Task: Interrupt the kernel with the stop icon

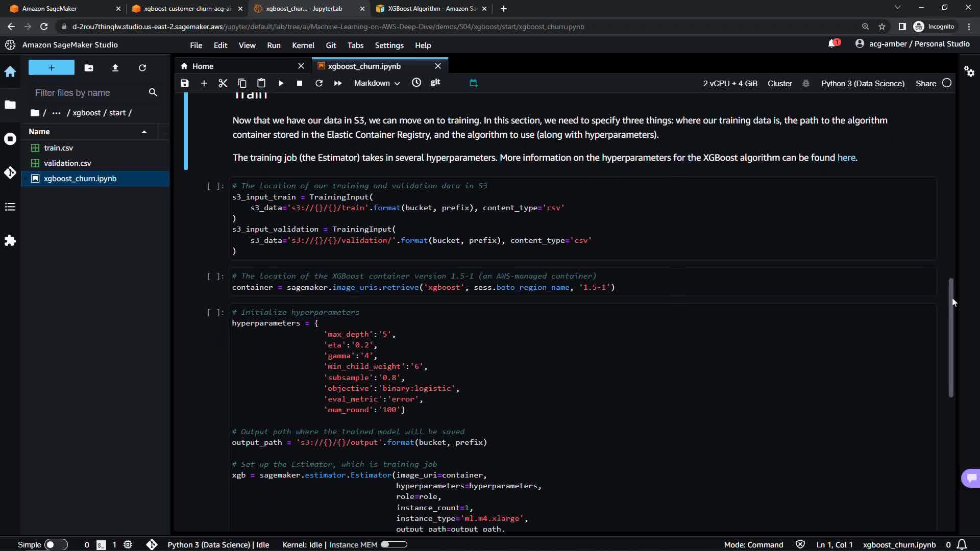Action: [300, 83]
